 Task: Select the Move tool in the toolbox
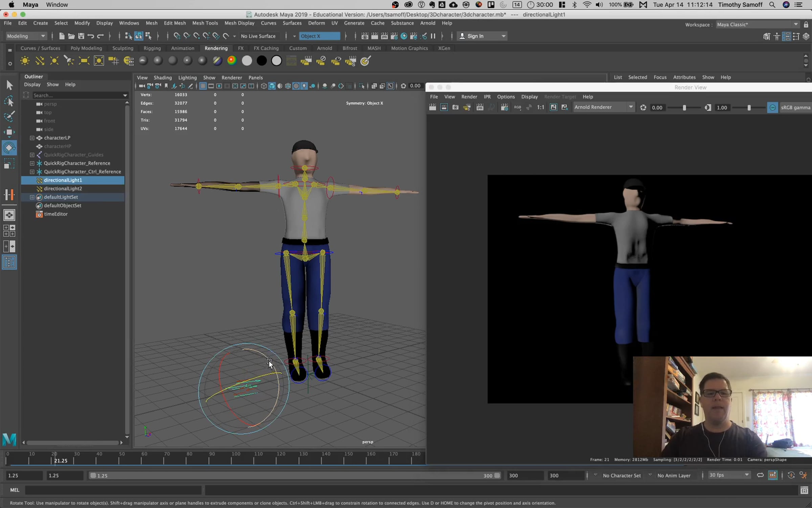(x=9, y=132)
